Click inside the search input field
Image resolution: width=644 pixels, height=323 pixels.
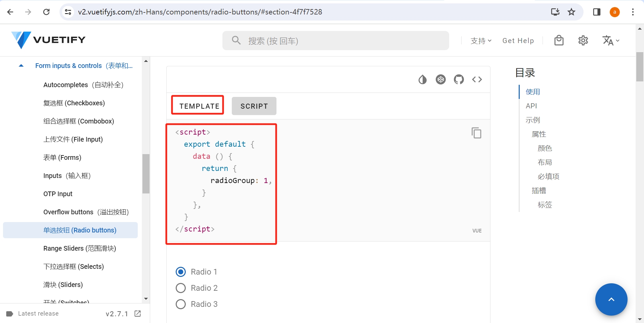click(335, 40)
